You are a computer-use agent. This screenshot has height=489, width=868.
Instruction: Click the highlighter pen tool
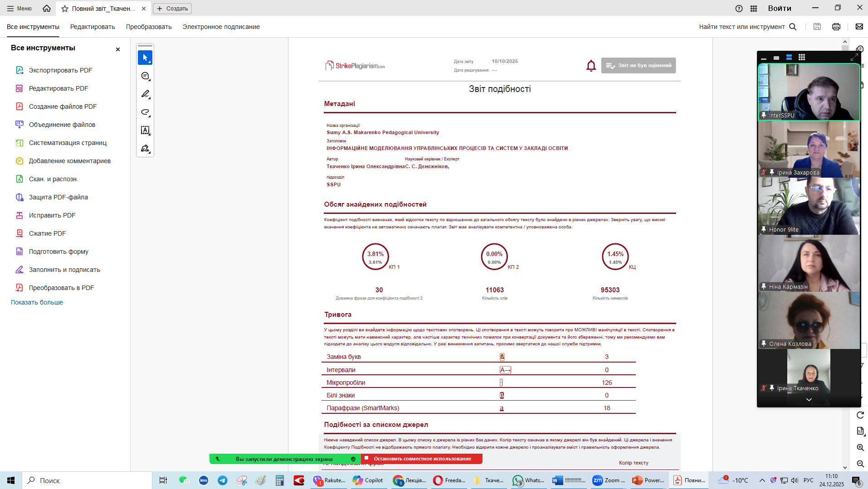145,94
